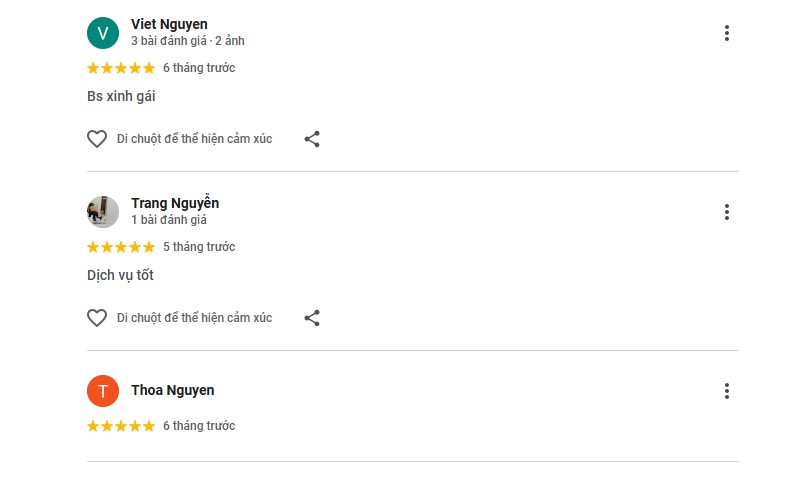Open Trang Nguyễn's profile name link
Screen dimensions: 791x482
tap(175, 203)
